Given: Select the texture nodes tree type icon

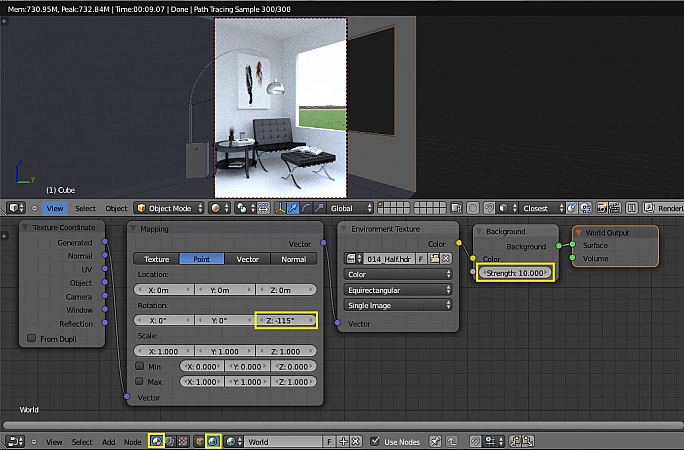Looking at the screenshot, I should (x=185, y=441).
